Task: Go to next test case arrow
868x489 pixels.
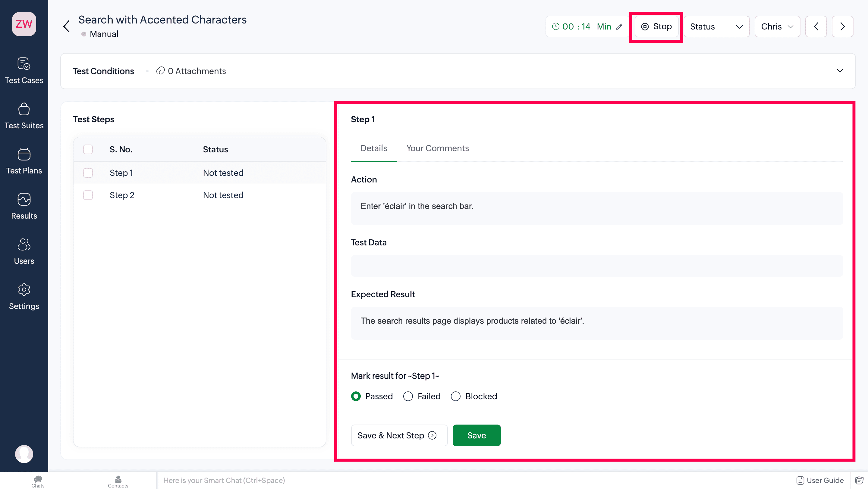Action: pos(842,26)
